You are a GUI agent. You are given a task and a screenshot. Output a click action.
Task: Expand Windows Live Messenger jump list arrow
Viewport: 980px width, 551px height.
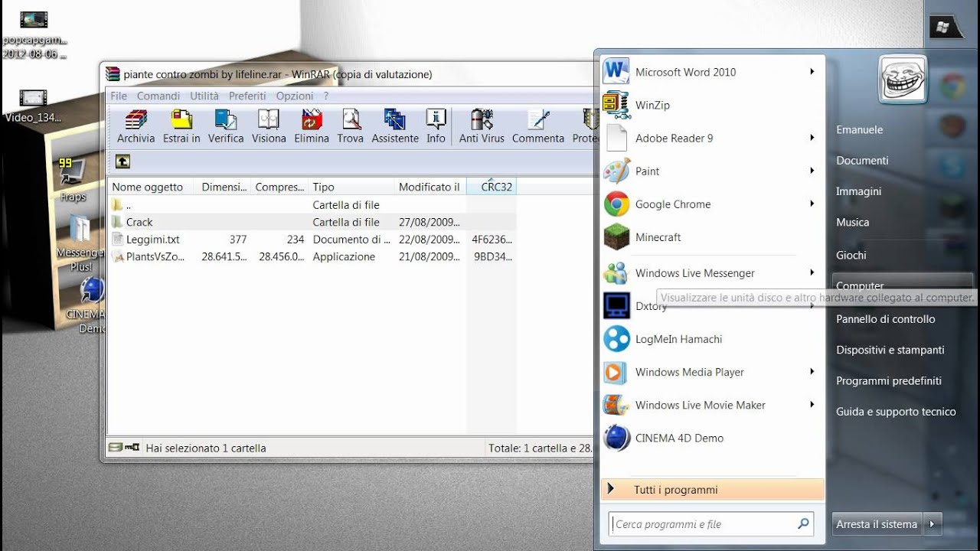coord(812,272)
